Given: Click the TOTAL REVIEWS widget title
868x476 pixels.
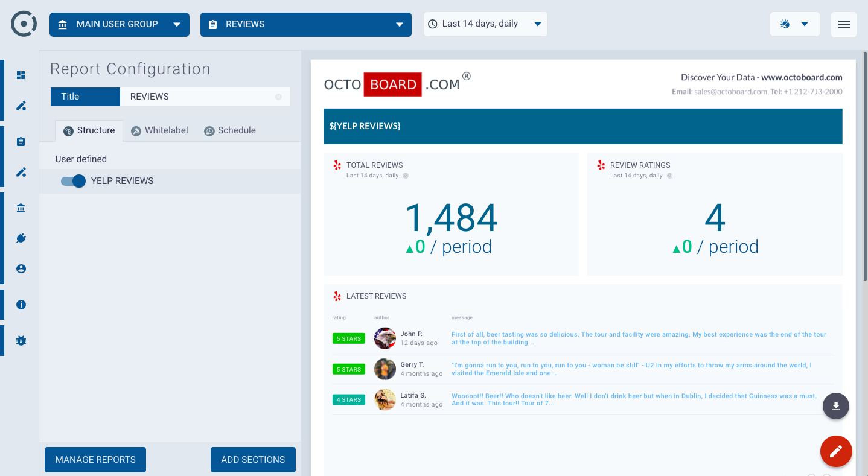Looking at the screenshot, I should [x=375, y=165].
